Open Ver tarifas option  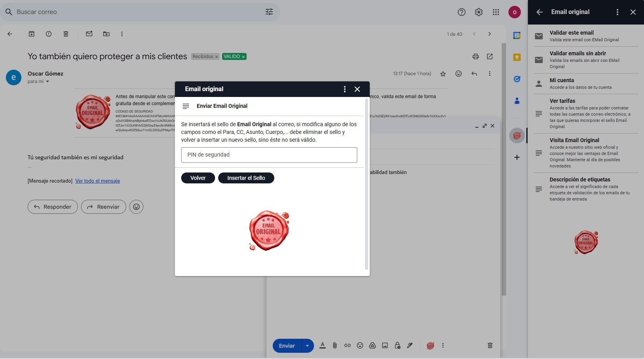tap(586, 114)
